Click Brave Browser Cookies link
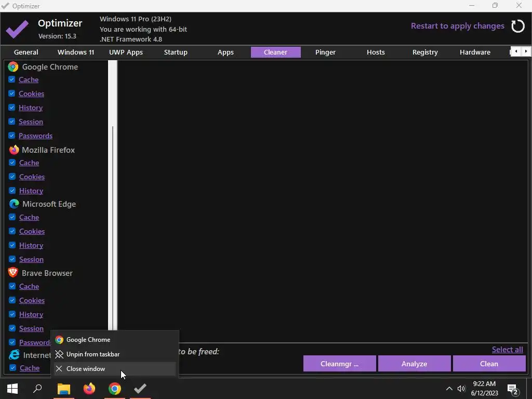This screenshot has height=399, width=532. pyautogui.click(x=32, y=301)
